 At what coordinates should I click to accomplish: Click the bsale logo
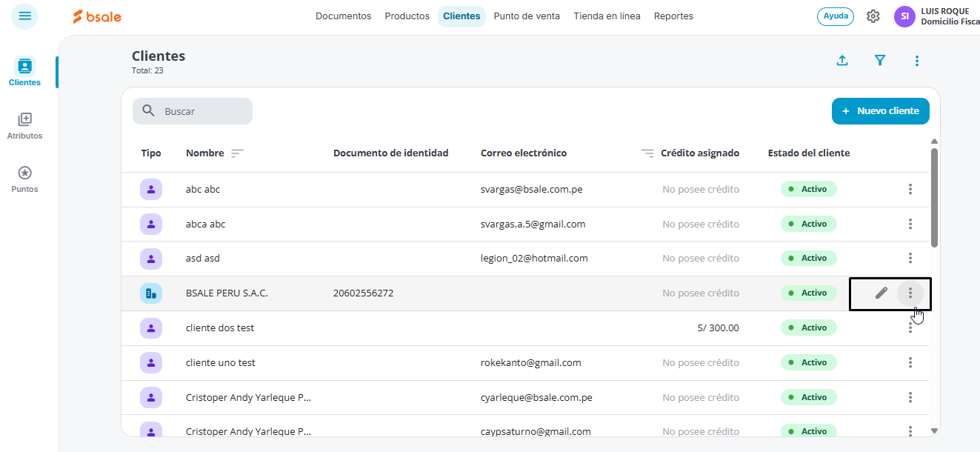97,16
